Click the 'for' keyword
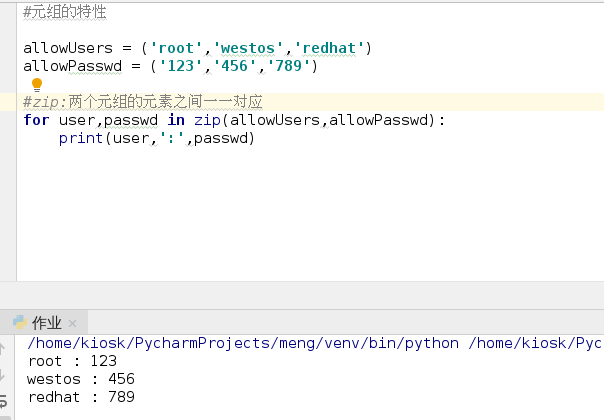Screen dimensions: 604x420 click(37, 120)
